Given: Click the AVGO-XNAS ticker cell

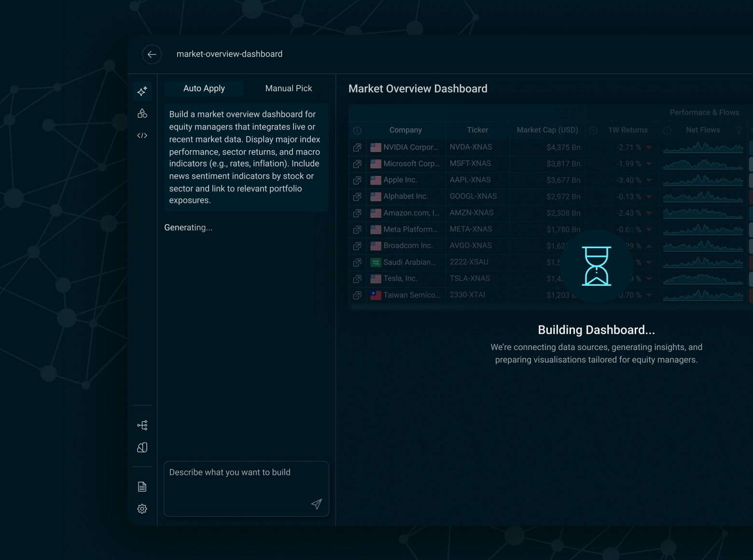Looking at the screenshot, I should [x=471, y=245].
